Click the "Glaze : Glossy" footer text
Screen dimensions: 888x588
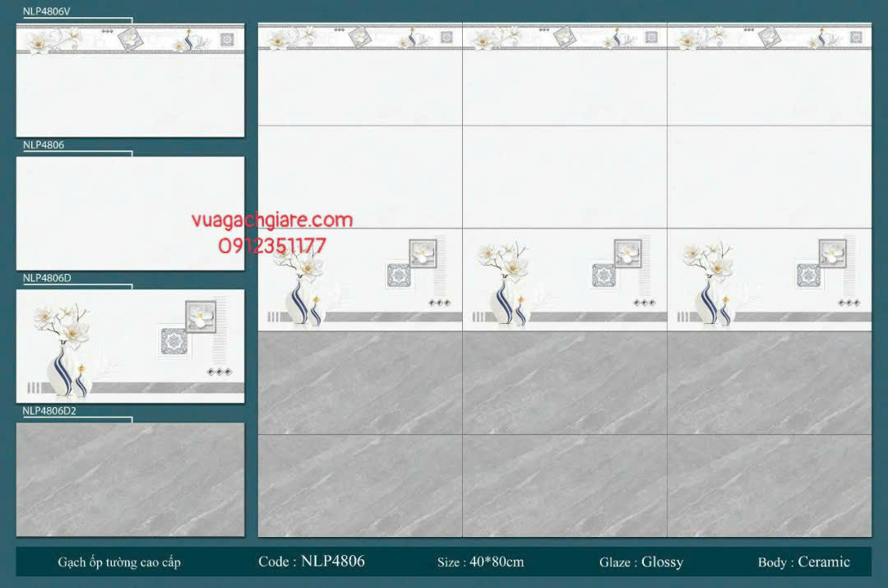pyautogui.click(x=641, y=563)
